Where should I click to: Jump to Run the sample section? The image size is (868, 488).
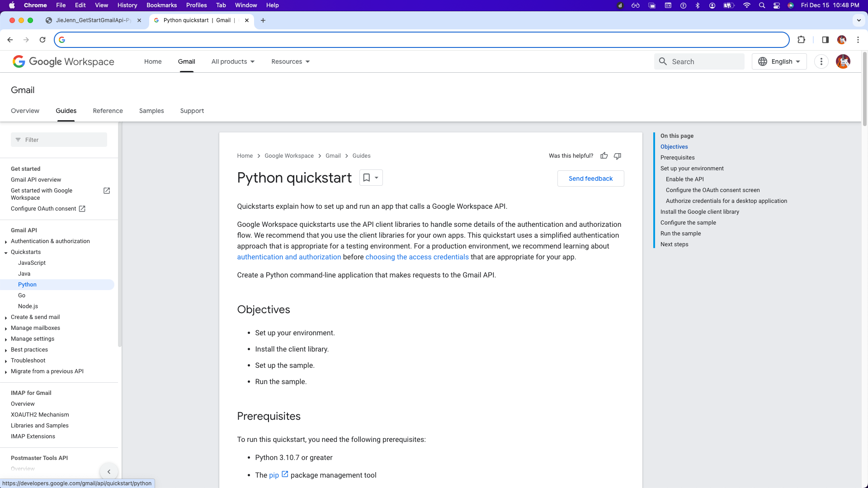[x=680, y=234]
